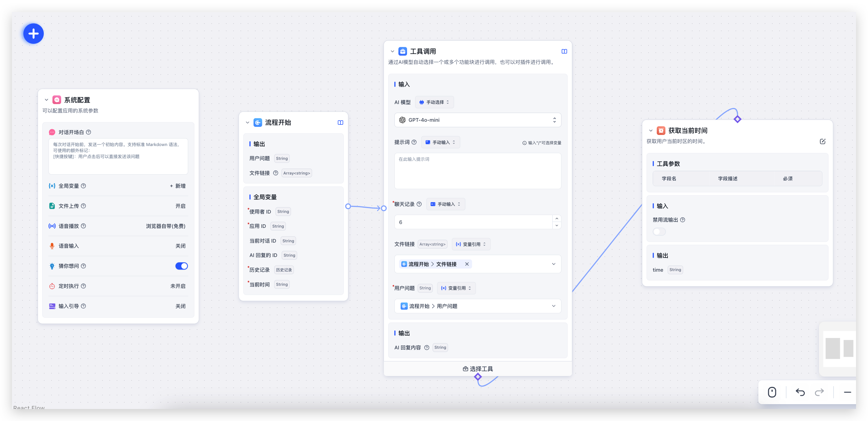Click into the 提示词 prompt text area

(477, 171)
